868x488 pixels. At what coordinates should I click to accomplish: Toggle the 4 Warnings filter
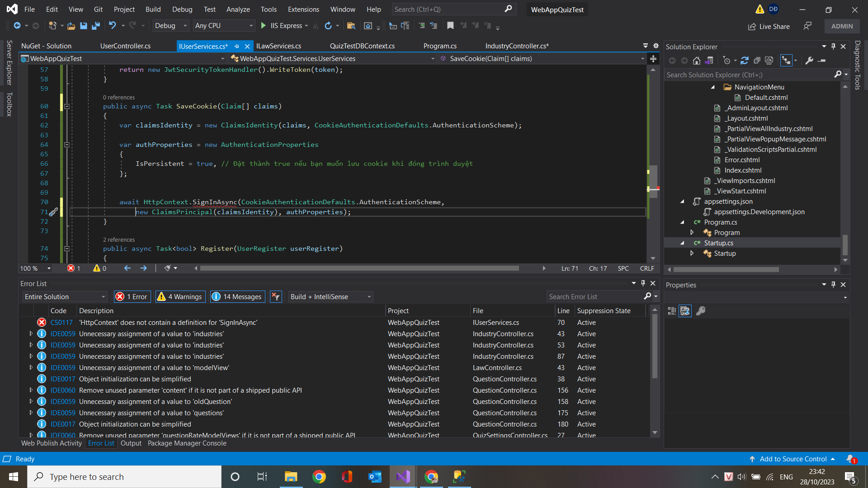pos(180,297)
